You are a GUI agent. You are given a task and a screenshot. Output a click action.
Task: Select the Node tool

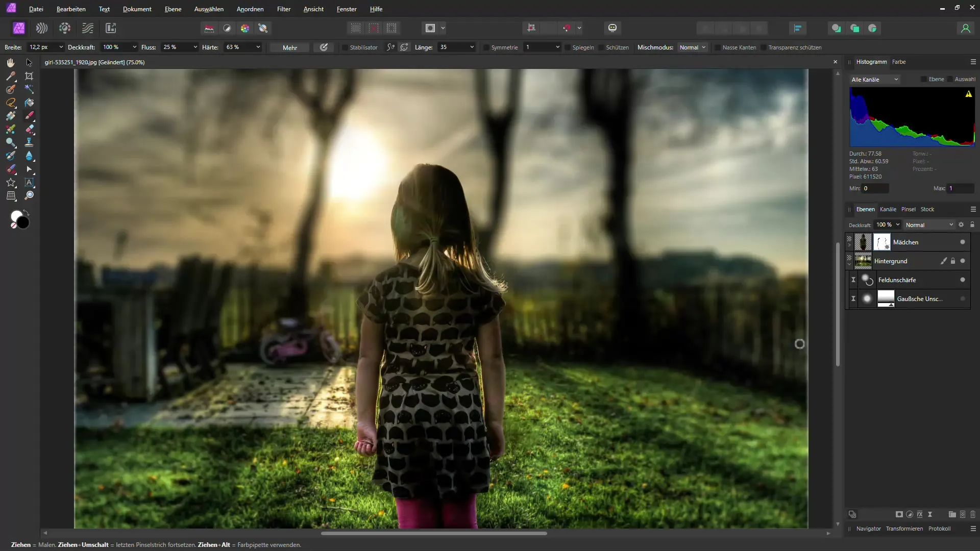pyautogui.click(x=29, y=169)
